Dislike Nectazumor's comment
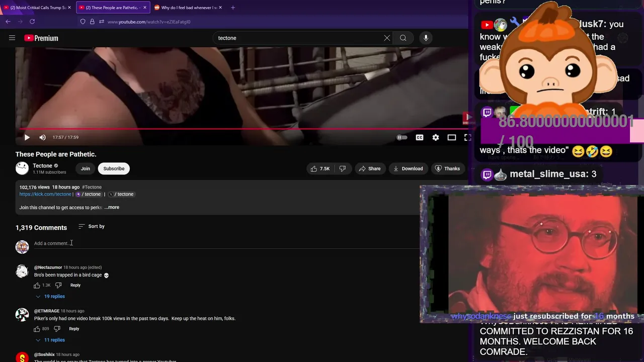This screenshot has width=644, height=362. [x=58, y=285]
